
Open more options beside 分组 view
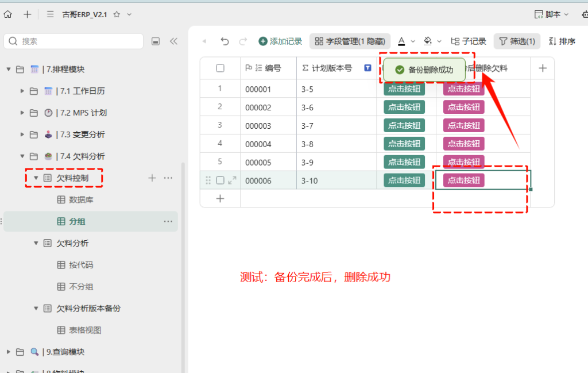(x=168, y=221)
